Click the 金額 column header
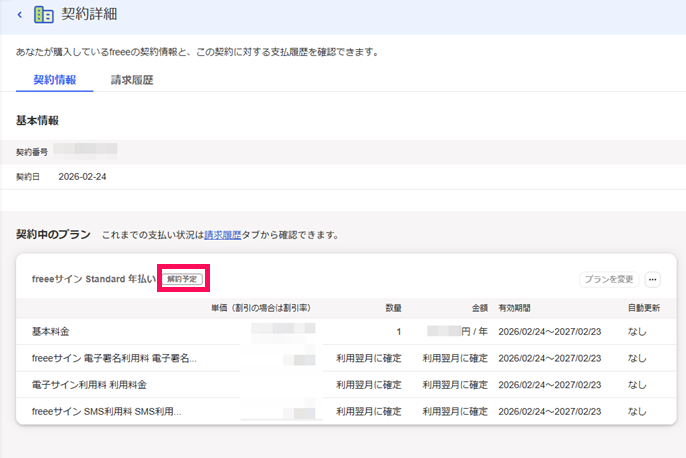The width and height of the screenshot is (686, 458). [x=480, y=308]
